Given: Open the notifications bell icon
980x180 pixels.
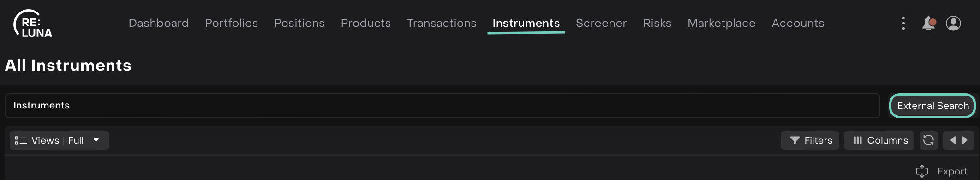Looking at the screenshot, I should click(929, 23).
